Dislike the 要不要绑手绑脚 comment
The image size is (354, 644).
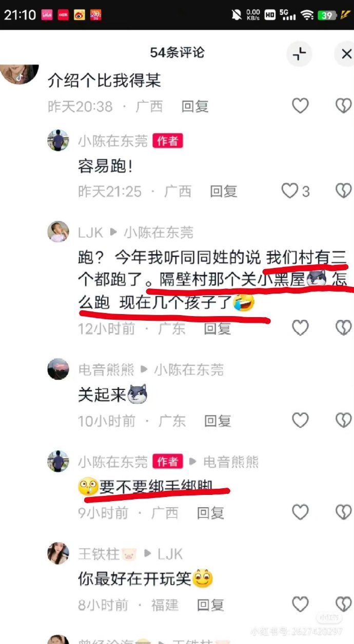343,512
